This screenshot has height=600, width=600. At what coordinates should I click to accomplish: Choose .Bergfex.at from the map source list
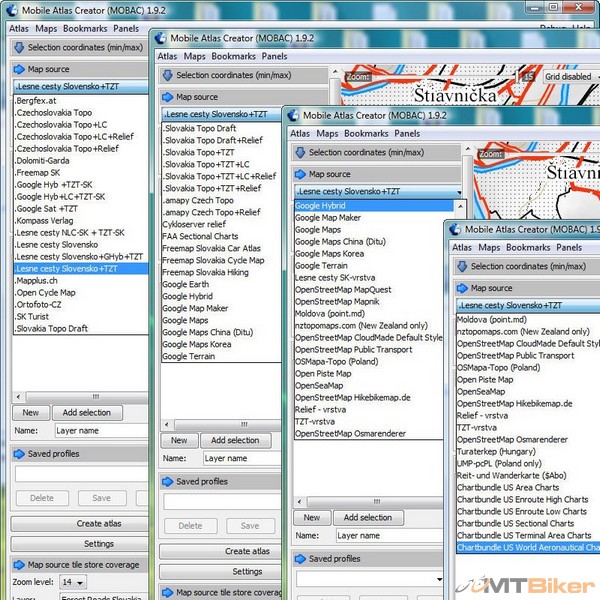point(39,101)
